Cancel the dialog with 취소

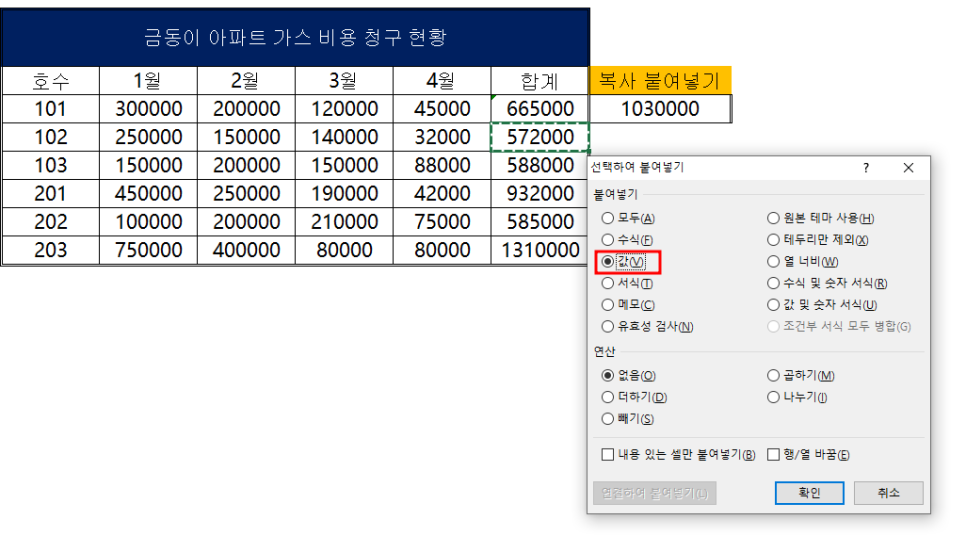888,493
